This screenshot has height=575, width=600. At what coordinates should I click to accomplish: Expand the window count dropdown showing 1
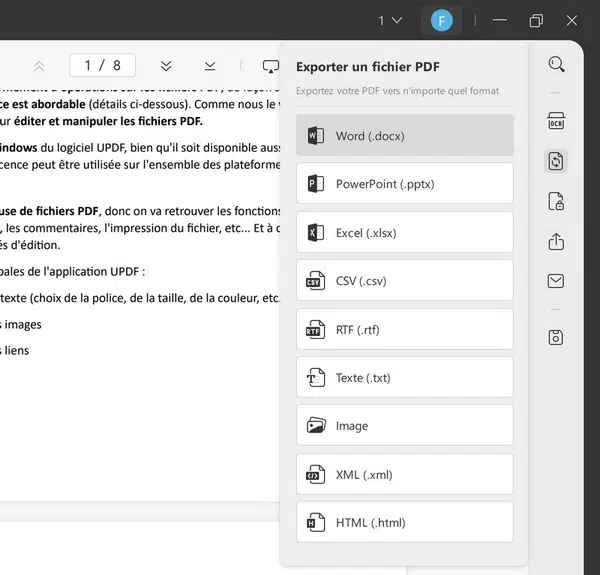click(390, 20)
